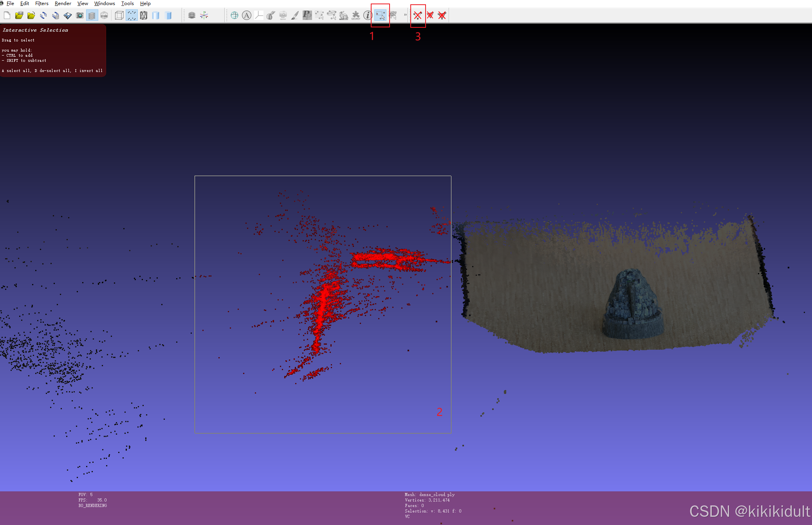
Task: Click the Get Info tool icon
Action: click(x=367, y=15)
